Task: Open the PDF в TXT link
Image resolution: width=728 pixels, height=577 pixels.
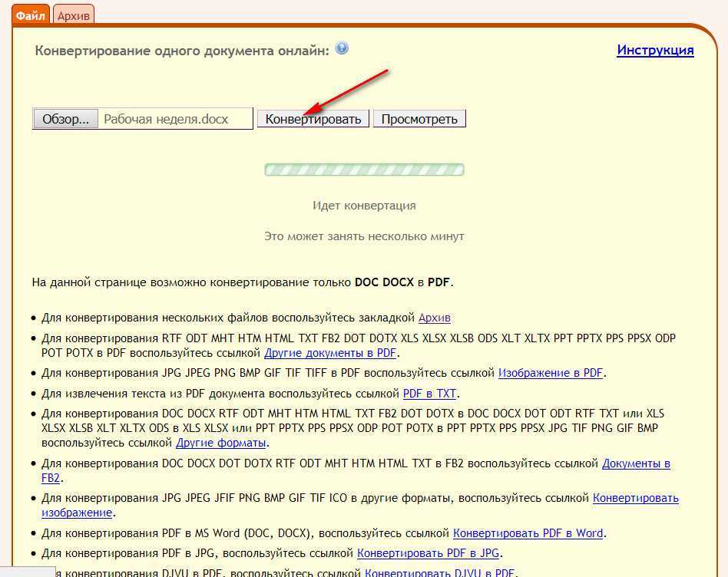Action: tap(429, 394)
